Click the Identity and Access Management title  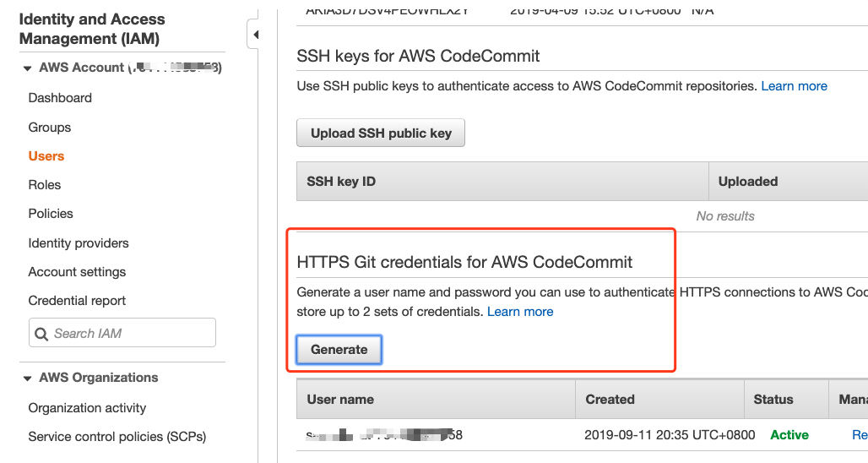(92, 29)
